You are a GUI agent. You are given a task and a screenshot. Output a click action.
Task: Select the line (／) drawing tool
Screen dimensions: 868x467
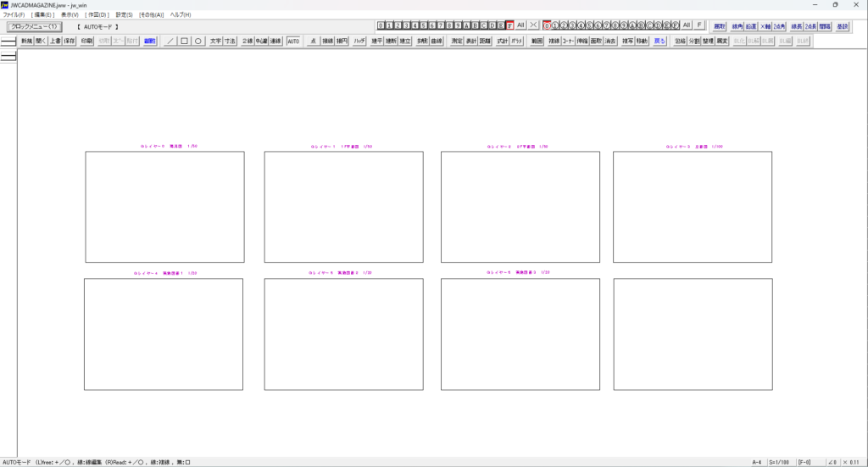[x=170, y=41]
